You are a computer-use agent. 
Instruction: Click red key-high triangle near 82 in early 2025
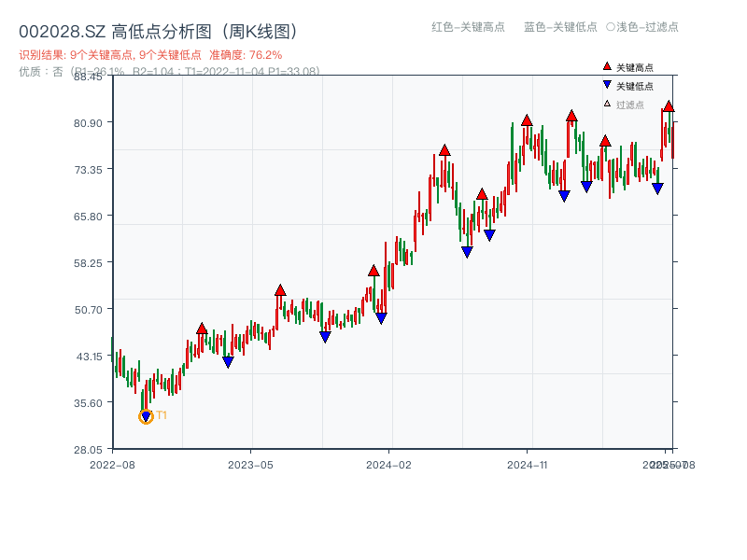tap(572, 115)
